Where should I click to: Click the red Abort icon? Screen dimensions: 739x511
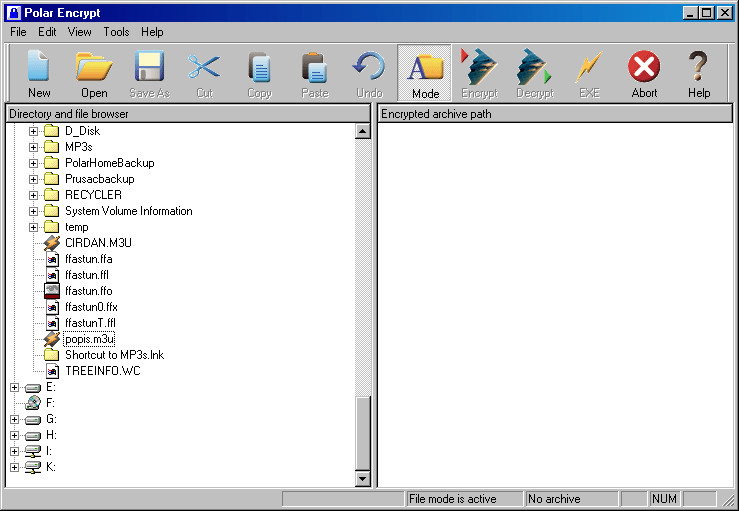click(644, 66)
